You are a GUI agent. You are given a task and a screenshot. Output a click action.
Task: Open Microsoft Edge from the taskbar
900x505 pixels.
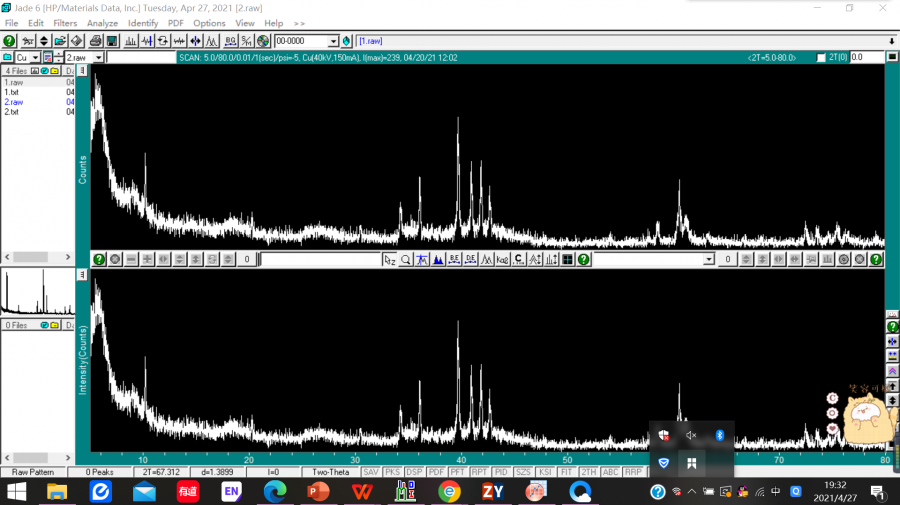[275, 491]
